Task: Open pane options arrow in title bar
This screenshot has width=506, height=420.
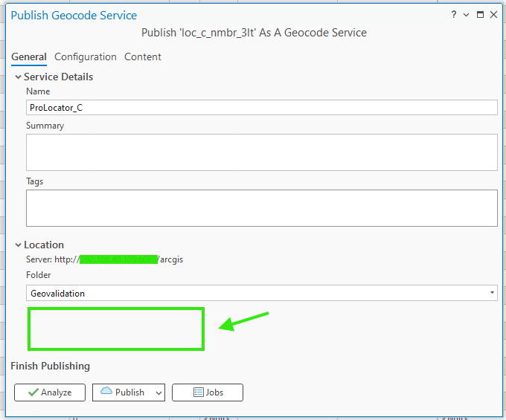Action: click(x=467, y=15)
